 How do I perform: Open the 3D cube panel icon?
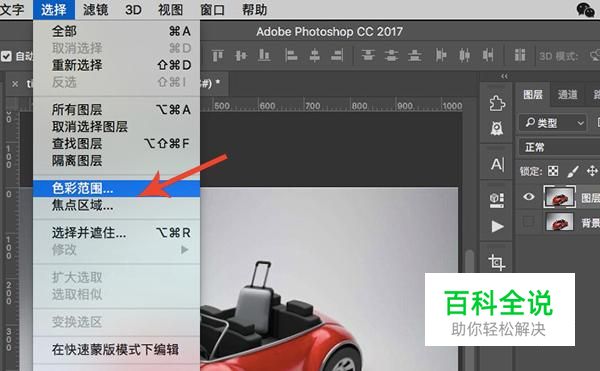(497, 200)
